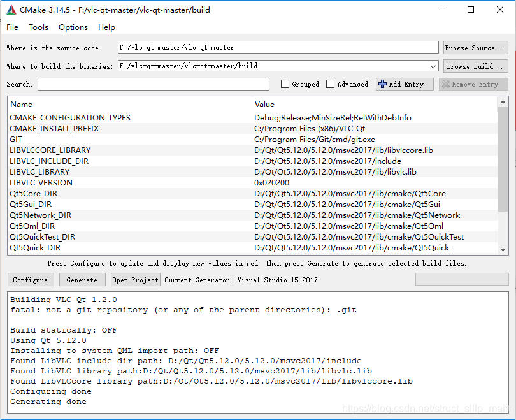
Task: Click the value Debug;Release;MinSizeRel;RelWithDebInfo
Action: pos(333,118)
